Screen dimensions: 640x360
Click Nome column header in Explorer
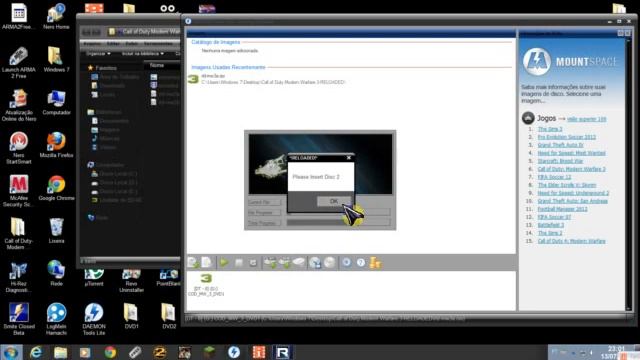click(157, 65)
